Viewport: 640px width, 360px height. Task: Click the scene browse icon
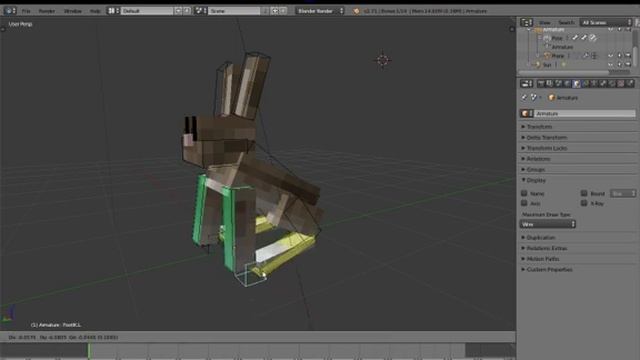[x=200, y=11]
